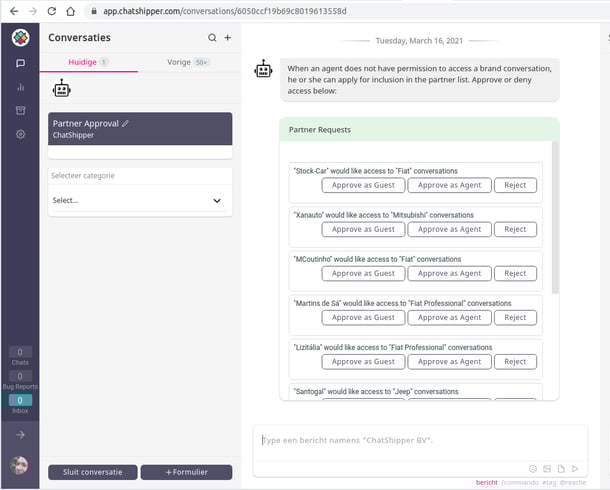Click the Chats counter badge
The height and width of the screenshot is (490, 610).
click(x=20, y=352)
